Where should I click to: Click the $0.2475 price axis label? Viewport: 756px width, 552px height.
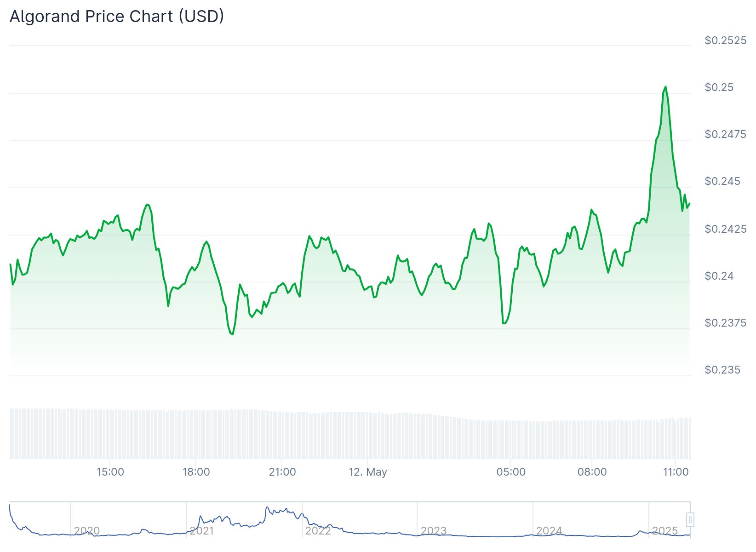(725, 134)
